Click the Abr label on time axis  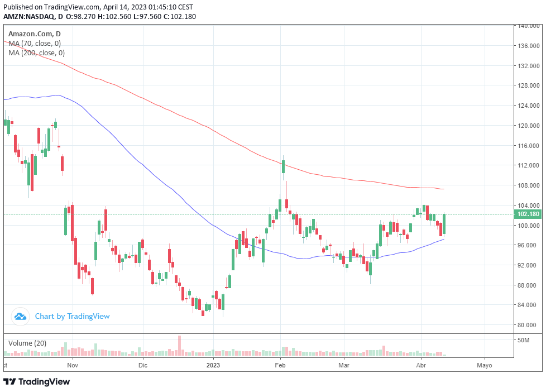point(421,365)
